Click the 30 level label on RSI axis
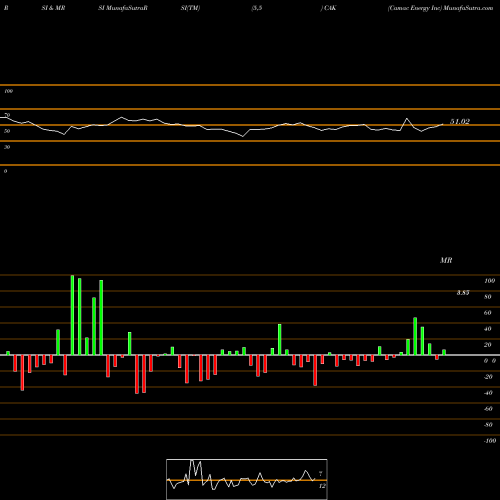The height and width of the screenshot is (500, 500). point(7,147)
